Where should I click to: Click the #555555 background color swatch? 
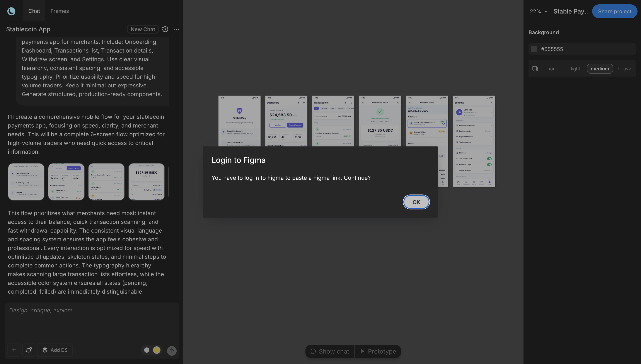click(x=534, y=49)
